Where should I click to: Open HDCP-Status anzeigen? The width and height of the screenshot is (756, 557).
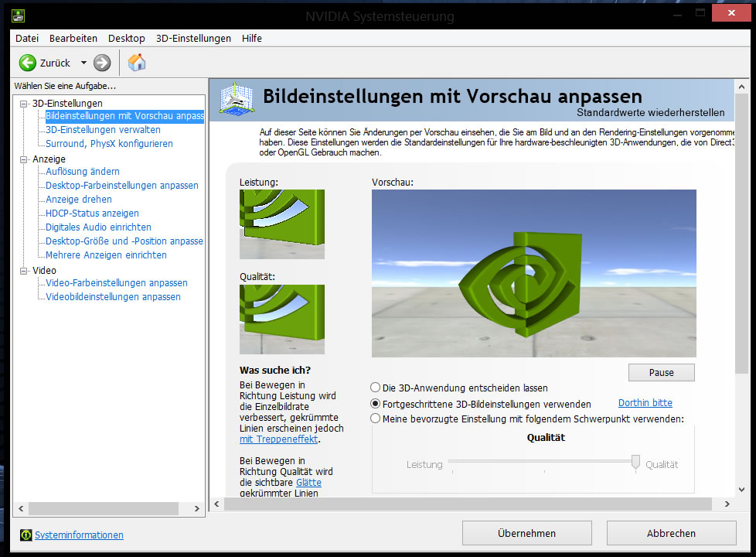pyautogui.click(x=92, y=214)
